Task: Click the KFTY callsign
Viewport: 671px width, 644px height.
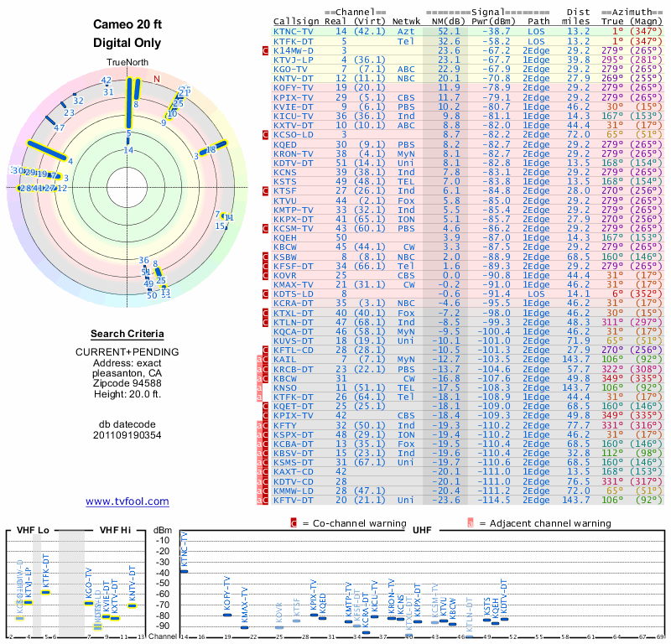Action: [x=285, y=425]
